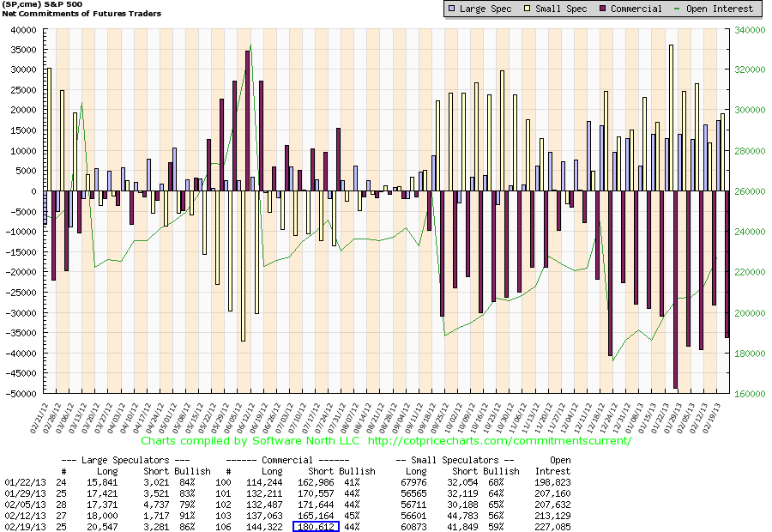Click the '114,244' Commercial long value
The width and height of the screenshot is (772, 532).
pos(264,483)
